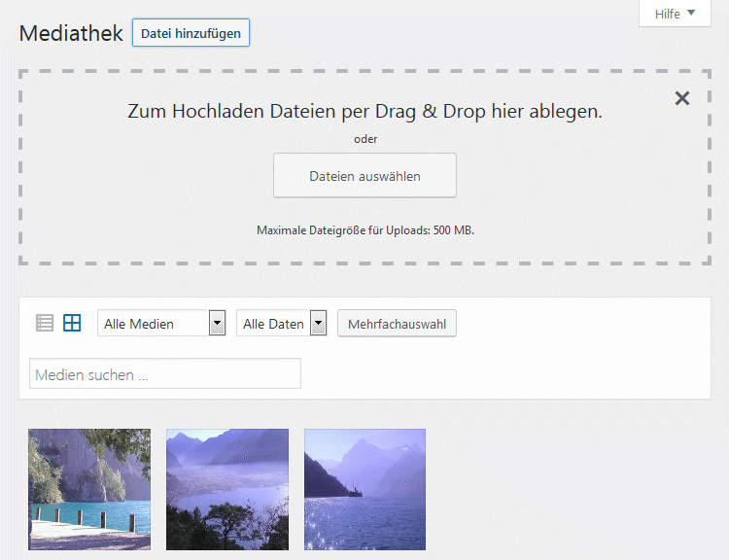Image resolution: width=729 pixels, height=560 pixels.
Task: Click the Dateien auswählen button
Action: coord(364,176)
